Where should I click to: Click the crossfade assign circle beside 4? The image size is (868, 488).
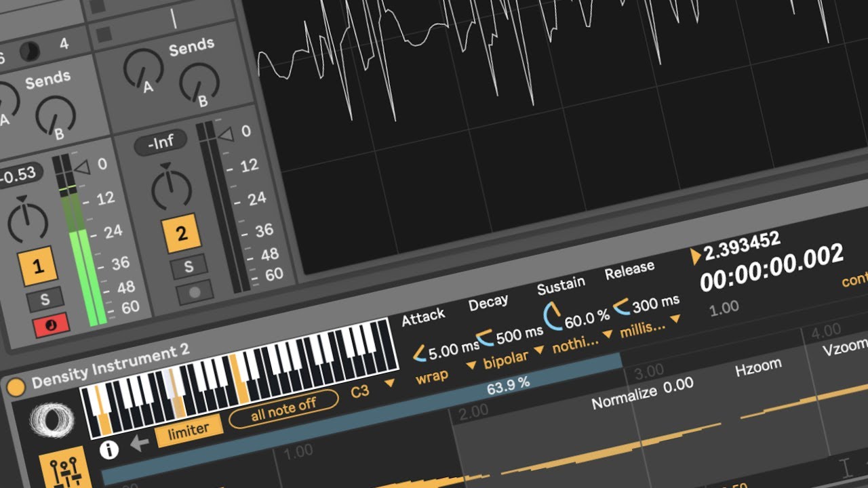(x=29, y=52)
